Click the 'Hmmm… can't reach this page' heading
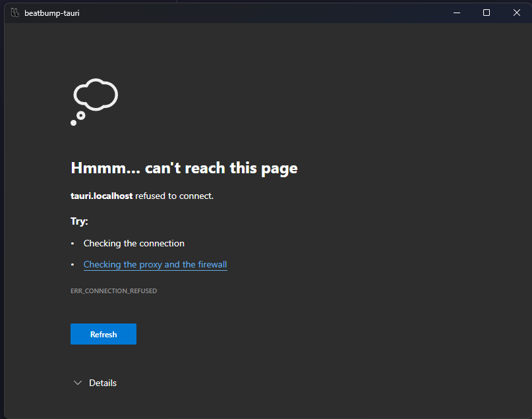 pos(184,168)
